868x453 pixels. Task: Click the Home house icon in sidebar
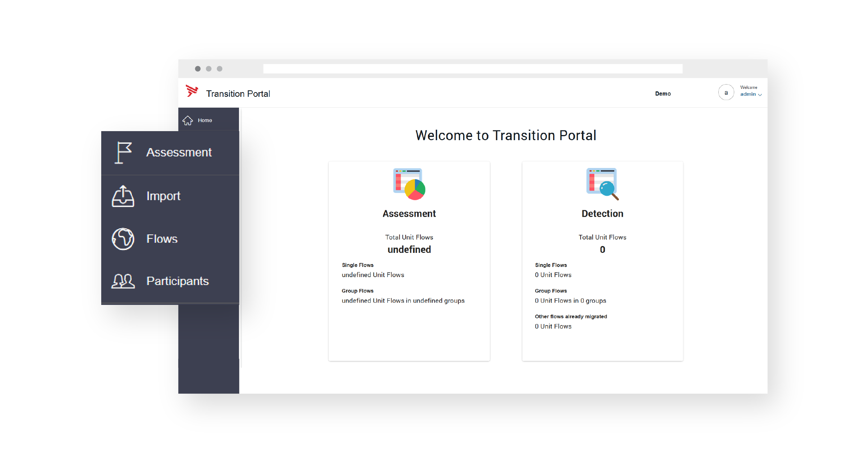click(x=188, y=120)
